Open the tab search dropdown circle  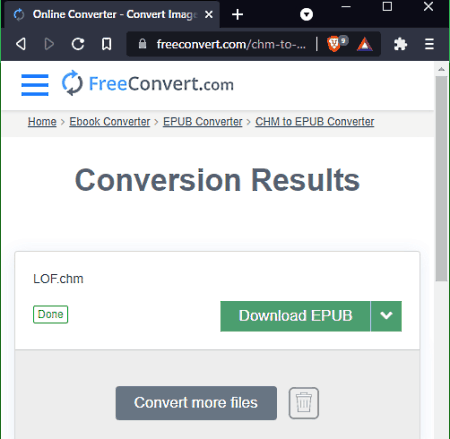pos(306,14)
